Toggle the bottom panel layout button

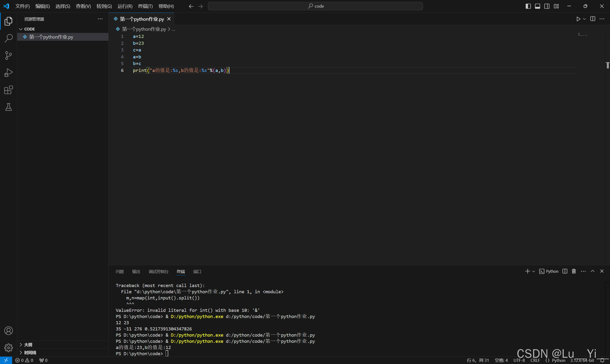click(x=537, y=6)
